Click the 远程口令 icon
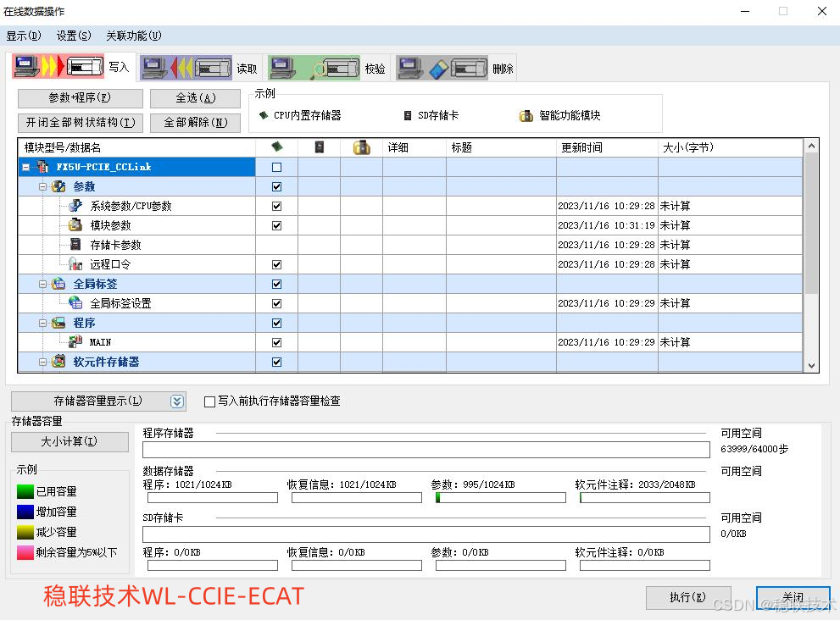 click(75, 264)
